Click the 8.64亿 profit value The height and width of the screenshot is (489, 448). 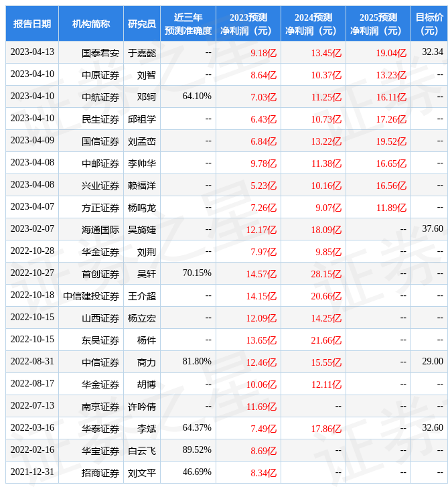263,75
